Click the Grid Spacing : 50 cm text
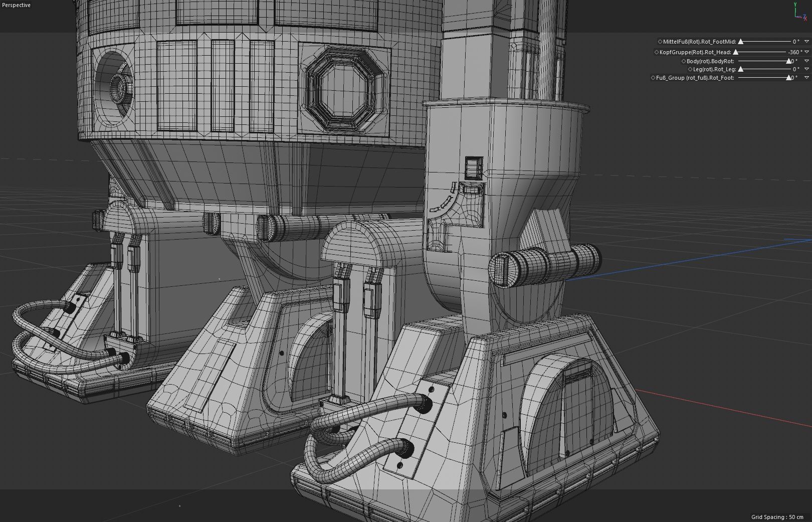812x522 pixels. click(x=777, y=517)
